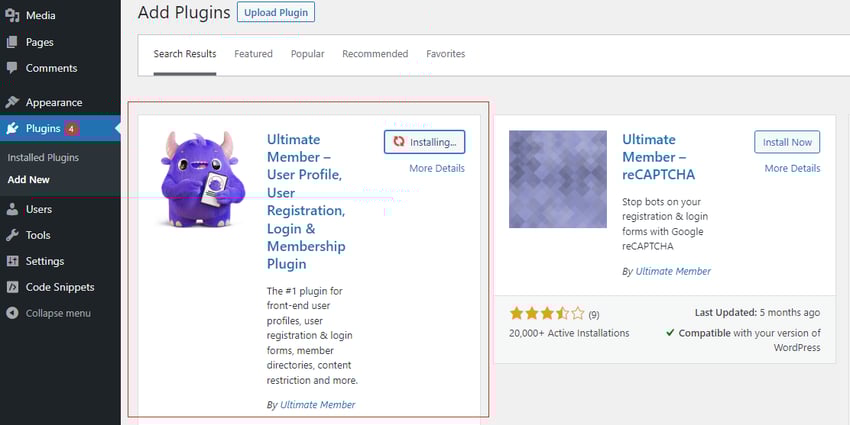Click the Settings sliders icon
Viewport: 850px width, 425px height.
point(12,261)
